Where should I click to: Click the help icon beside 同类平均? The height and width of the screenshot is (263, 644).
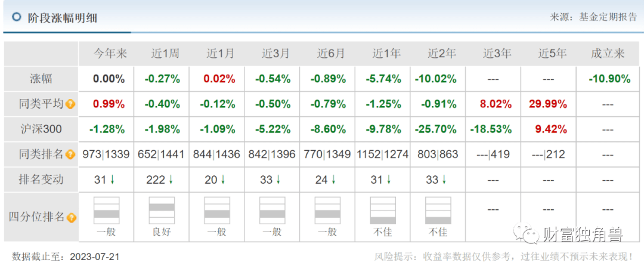click(x=70, y=104)
